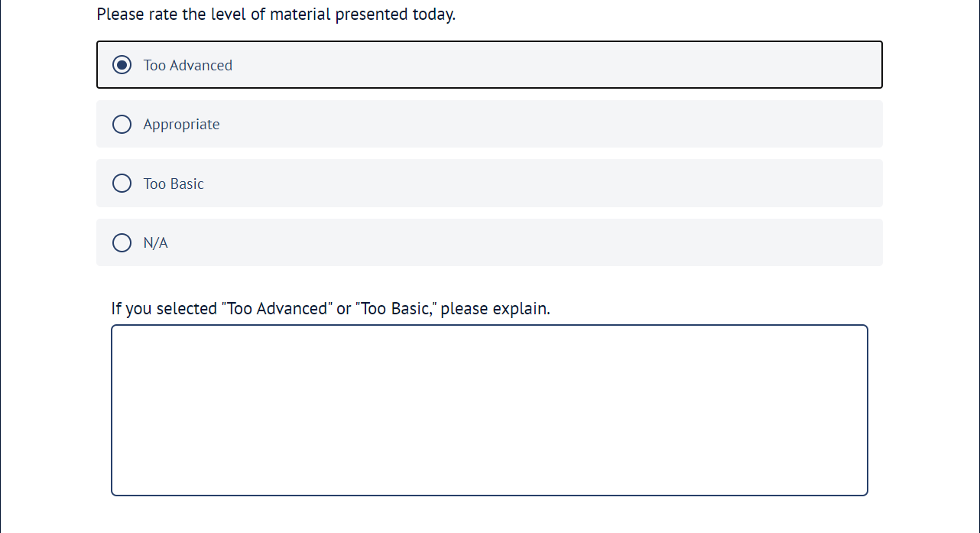Set the rating to N/A

[122, 242]
